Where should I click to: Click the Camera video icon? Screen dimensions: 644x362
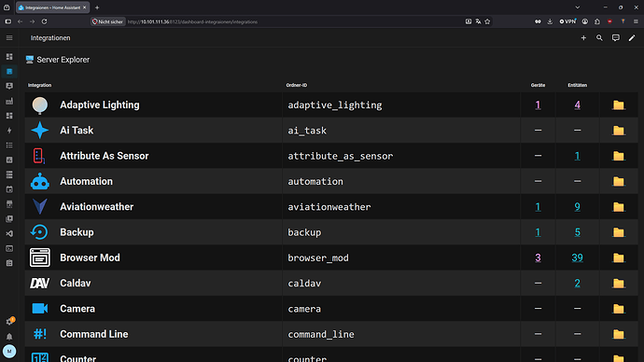40,309
